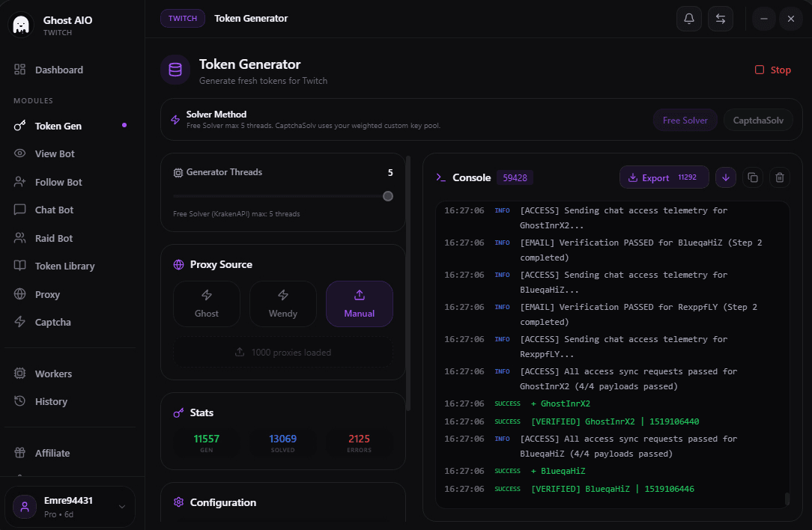Image resolution: width=812 pixels, height=530 pixels.
Task: Open the Workers page
Action: 70,374
